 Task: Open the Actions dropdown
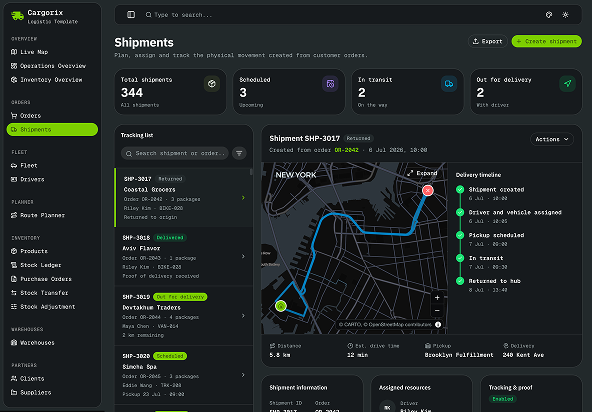click(552, 139)
